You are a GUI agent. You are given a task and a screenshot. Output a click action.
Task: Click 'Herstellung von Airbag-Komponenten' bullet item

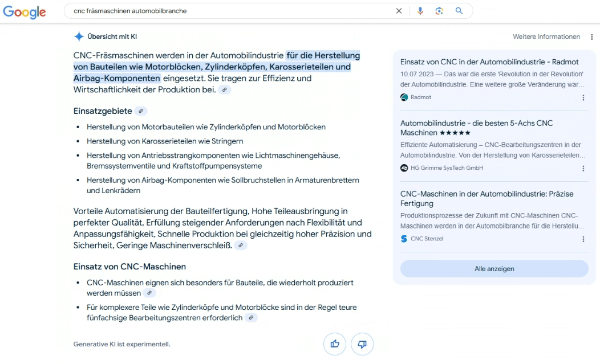click(x=222, y=186)
